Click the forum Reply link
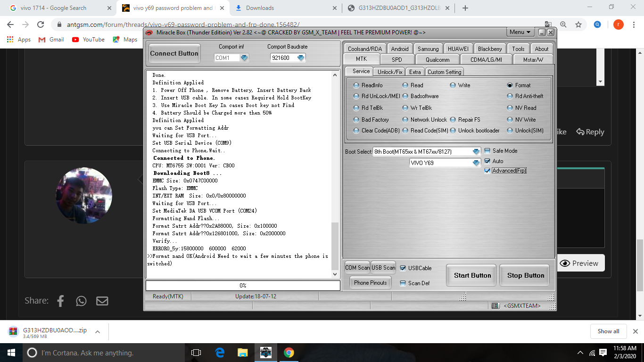This screenshot has width=644, height=362. 590,132
